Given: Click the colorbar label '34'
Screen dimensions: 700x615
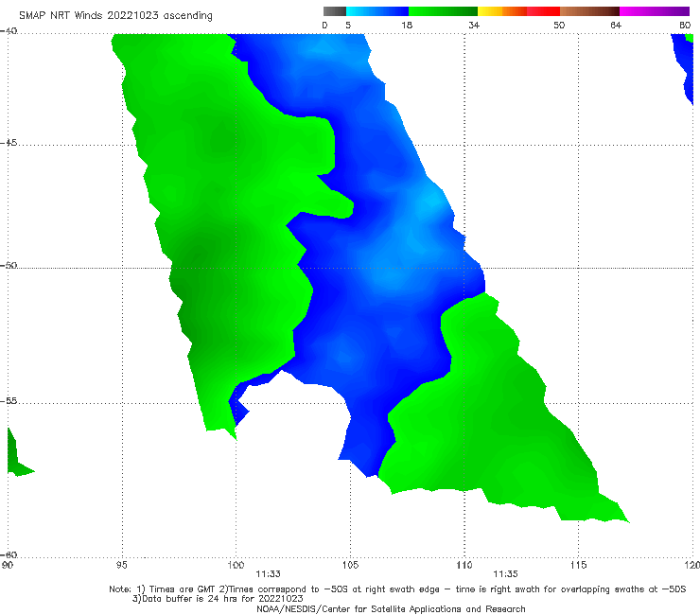Looking at the screenshot, I should click(474, 25).
